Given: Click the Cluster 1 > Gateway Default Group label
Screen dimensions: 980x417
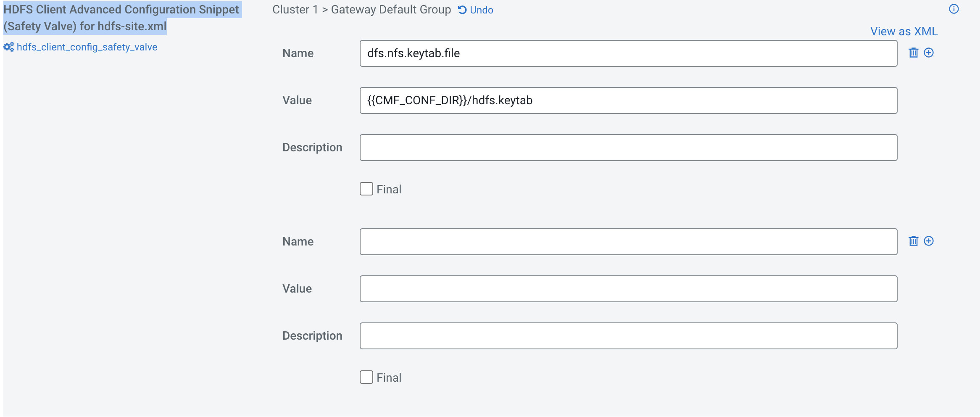Looking at the screenshot, I should [x=361, y=10].
